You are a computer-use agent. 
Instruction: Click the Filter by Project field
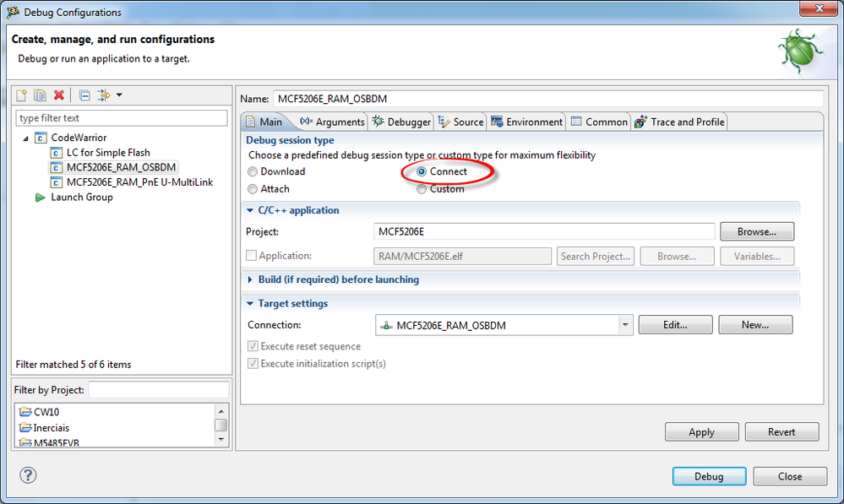(159, 390)
